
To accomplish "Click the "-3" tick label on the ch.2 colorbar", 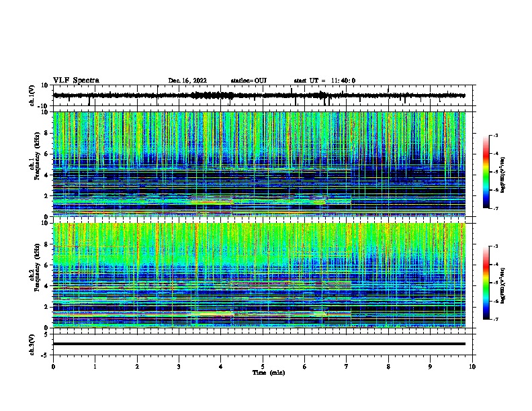I will [496, 246].
